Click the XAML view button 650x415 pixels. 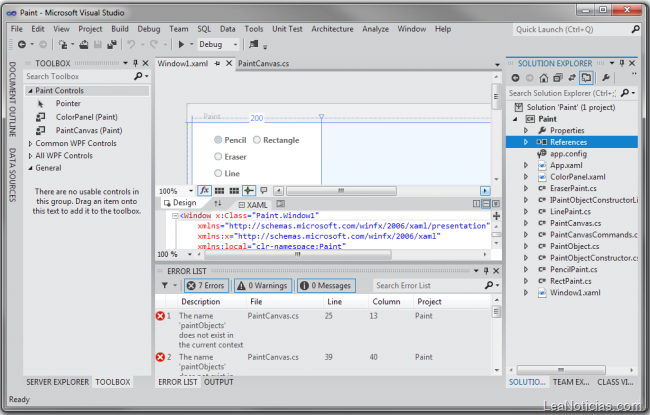[253, 205]
